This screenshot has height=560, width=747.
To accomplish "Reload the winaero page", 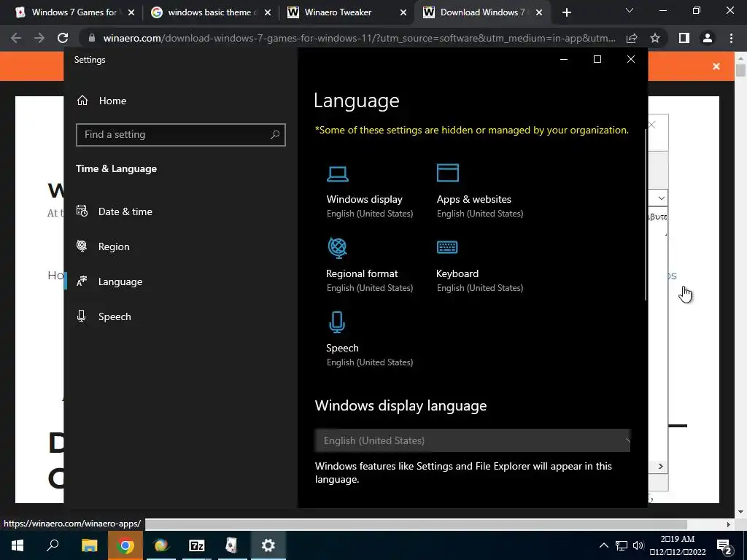I will pos(63,38).
